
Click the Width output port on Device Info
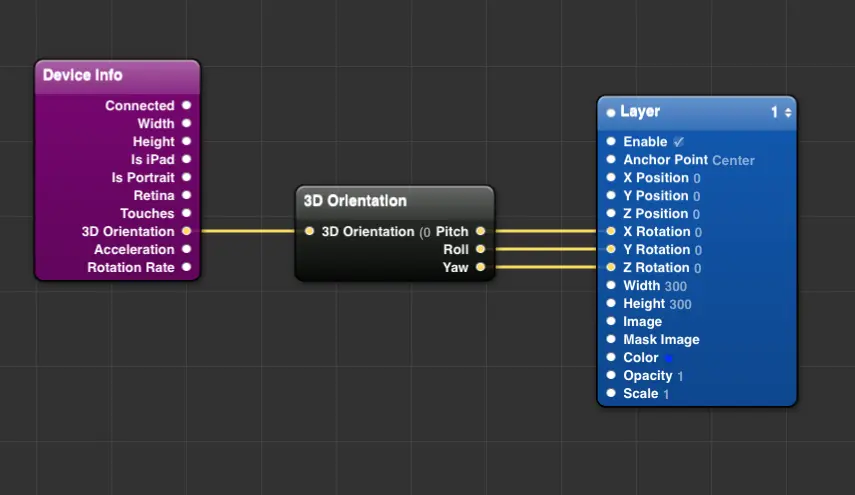[x=186, y=123]
